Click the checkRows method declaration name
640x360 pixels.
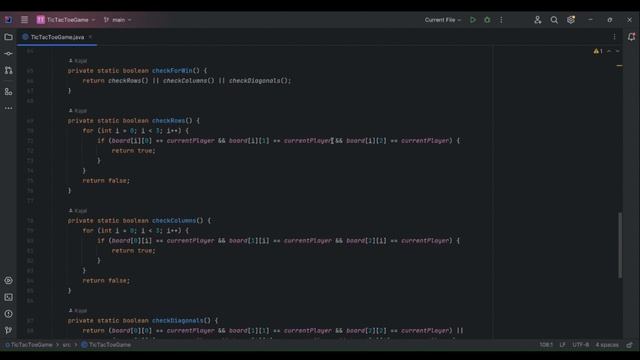point(168,121)
